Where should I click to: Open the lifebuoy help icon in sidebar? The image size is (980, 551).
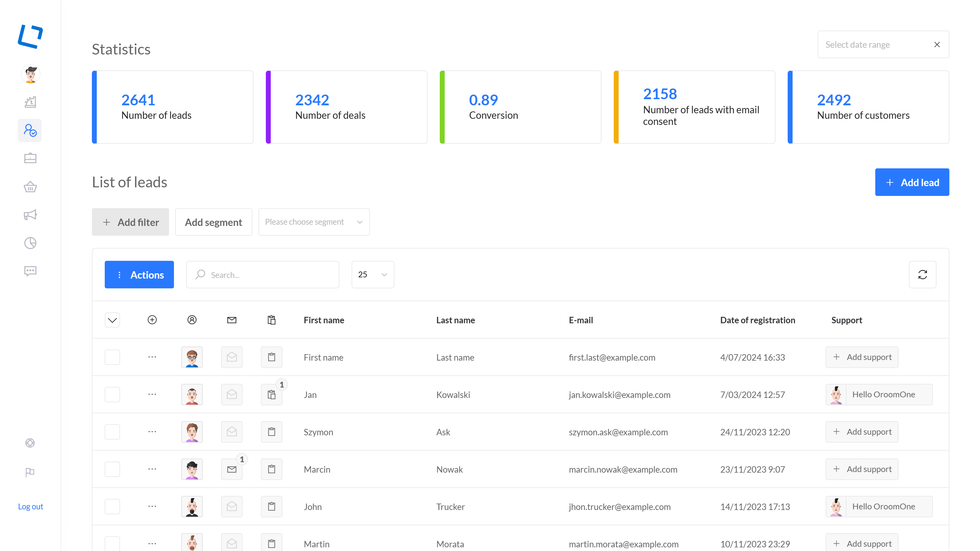pos(30,443)
